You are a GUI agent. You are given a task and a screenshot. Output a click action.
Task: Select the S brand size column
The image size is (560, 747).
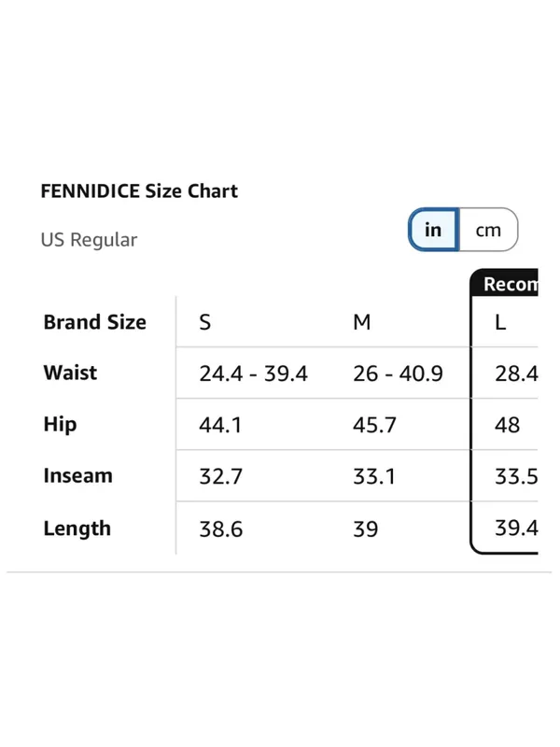(x=204, y=322)
